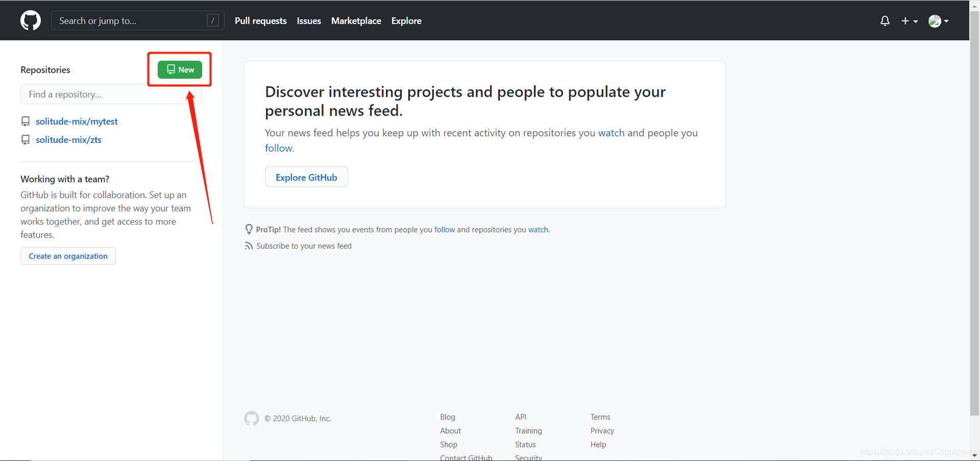Open the Status footer link
This screenshot has width=980, height=461.
point(525,445)
